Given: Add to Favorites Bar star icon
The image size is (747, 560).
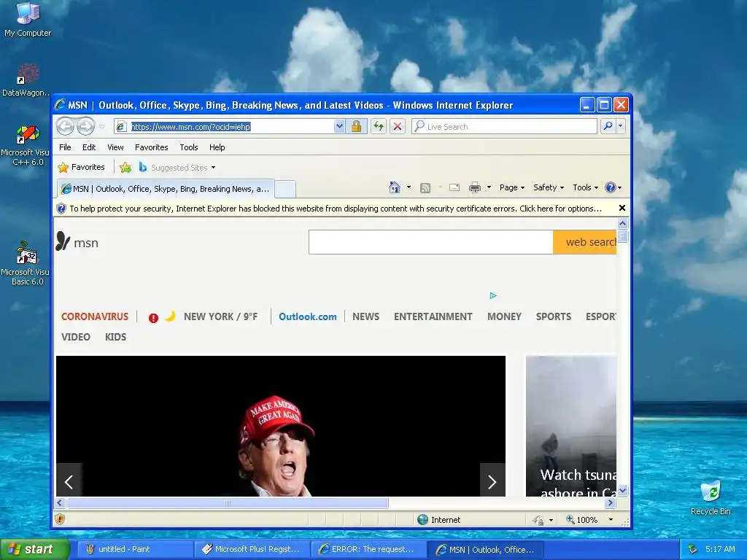Looking at the screenshot, I should coord(125,167).
